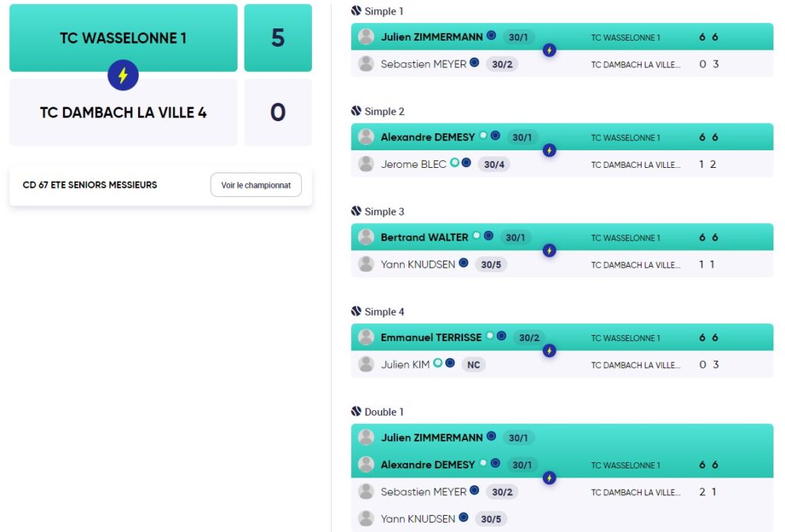Open Bertrand WALTER's player name

424,237
